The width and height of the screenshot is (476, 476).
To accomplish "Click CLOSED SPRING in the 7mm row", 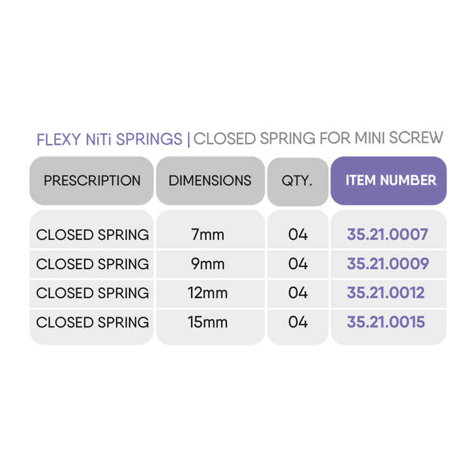I will (x=93, y=235).
